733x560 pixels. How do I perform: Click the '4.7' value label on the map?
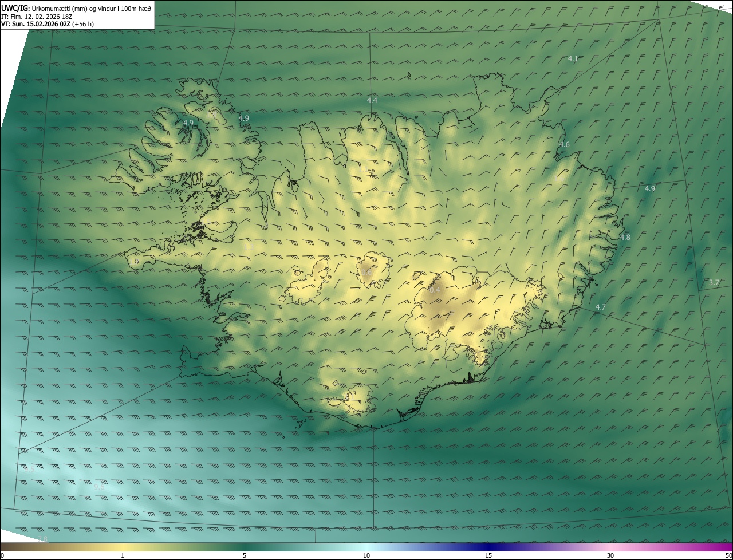point(600,307)
